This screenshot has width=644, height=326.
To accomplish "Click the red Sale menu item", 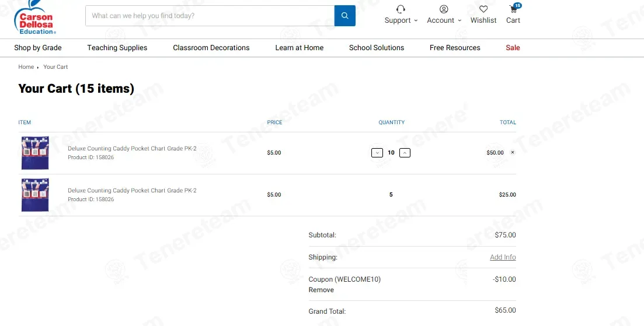I will 513,48.
